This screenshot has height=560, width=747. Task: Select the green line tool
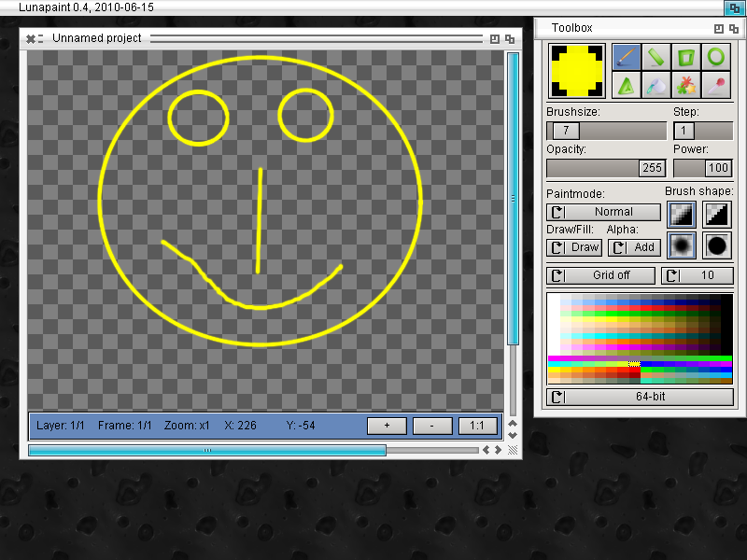[x=656, y=57]
